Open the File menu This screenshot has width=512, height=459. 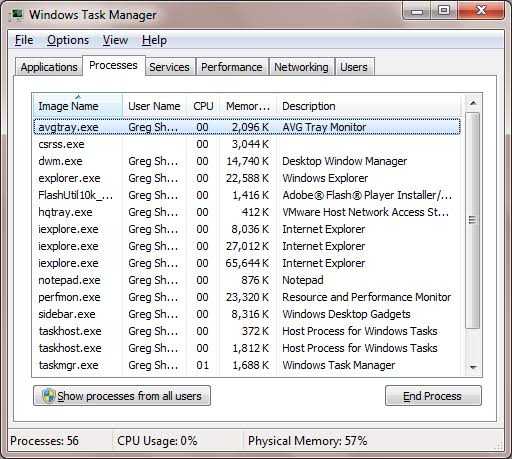24,40
